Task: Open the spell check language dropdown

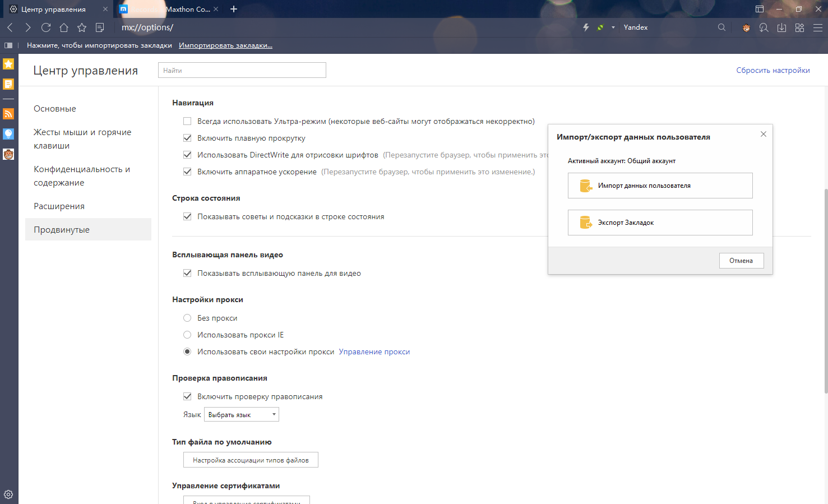Action: click(242, 415)
